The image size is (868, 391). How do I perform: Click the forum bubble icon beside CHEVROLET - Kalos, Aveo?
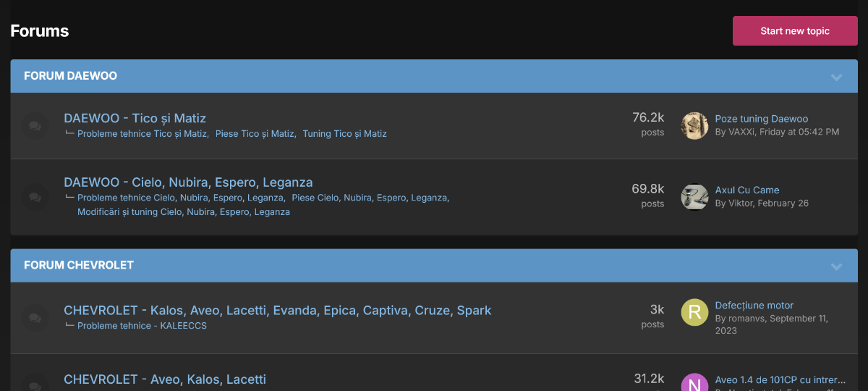[x=35, y=317]
